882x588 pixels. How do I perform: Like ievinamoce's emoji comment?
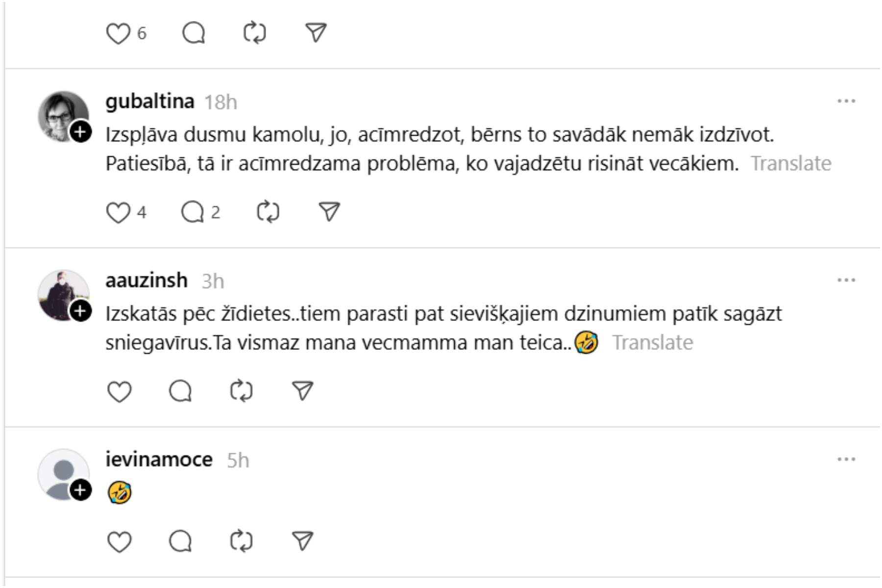click(x=119, y=542)
